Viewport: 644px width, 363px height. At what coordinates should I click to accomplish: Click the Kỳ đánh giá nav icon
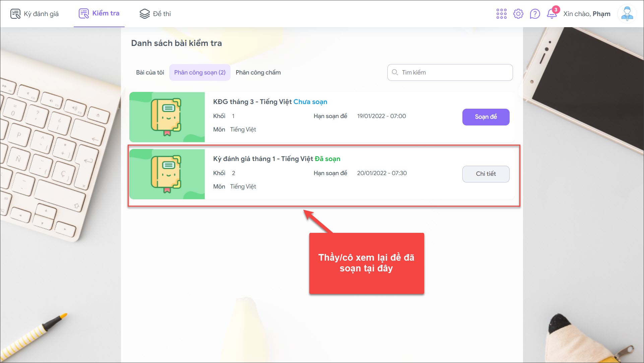(15, 14)
